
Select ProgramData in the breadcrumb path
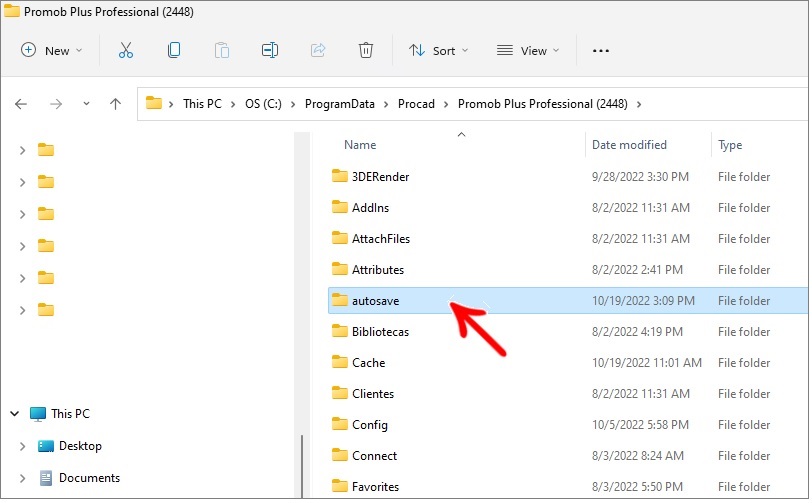tap(339, 104)
